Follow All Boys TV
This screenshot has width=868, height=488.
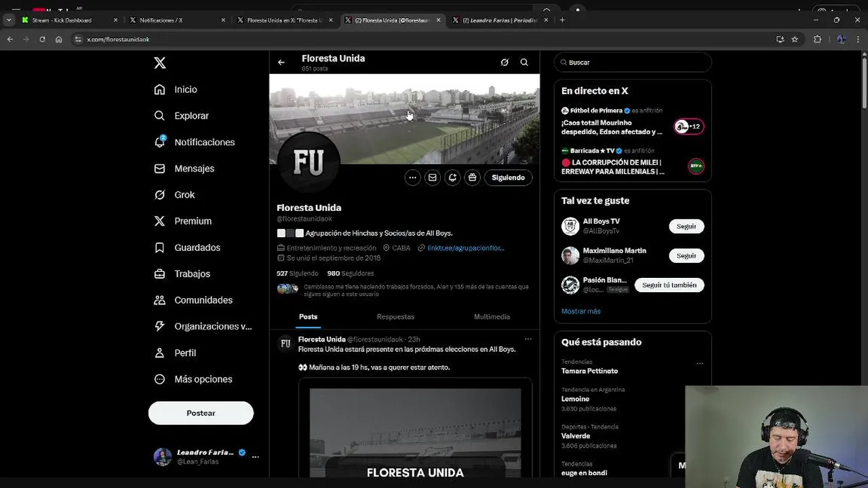(686, 226)
